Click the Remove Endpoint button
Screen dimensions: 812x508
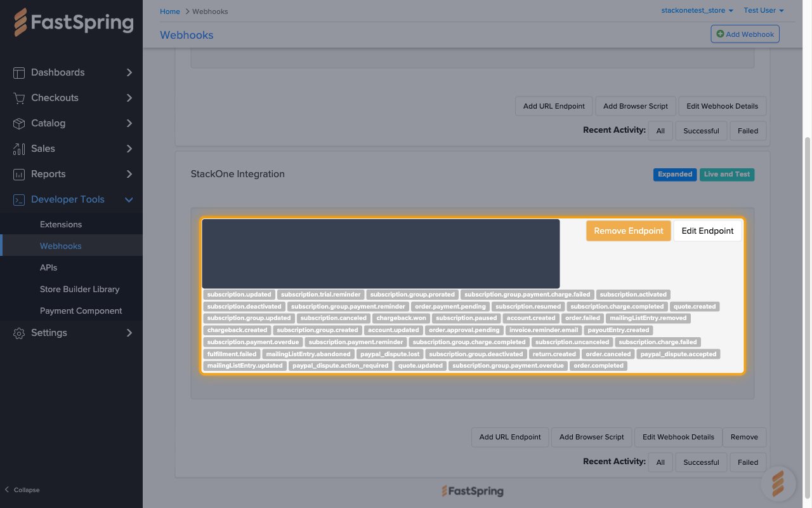628,231
